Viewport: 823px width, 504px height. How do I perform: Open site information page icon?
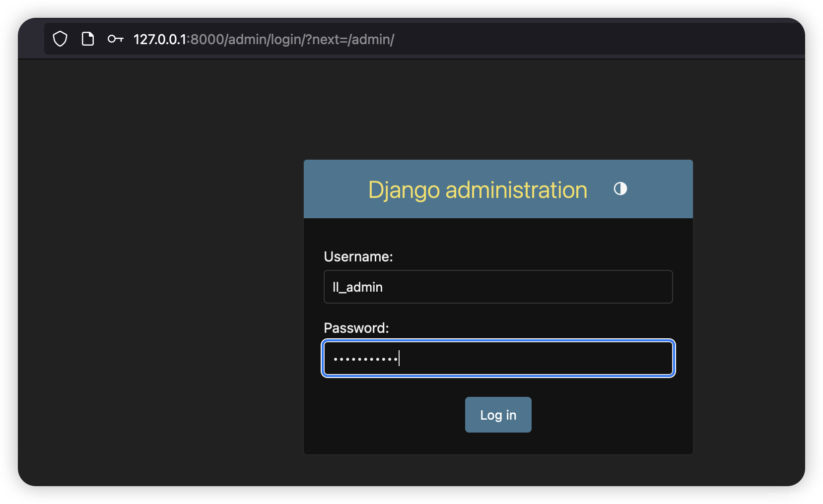[88, 39]
